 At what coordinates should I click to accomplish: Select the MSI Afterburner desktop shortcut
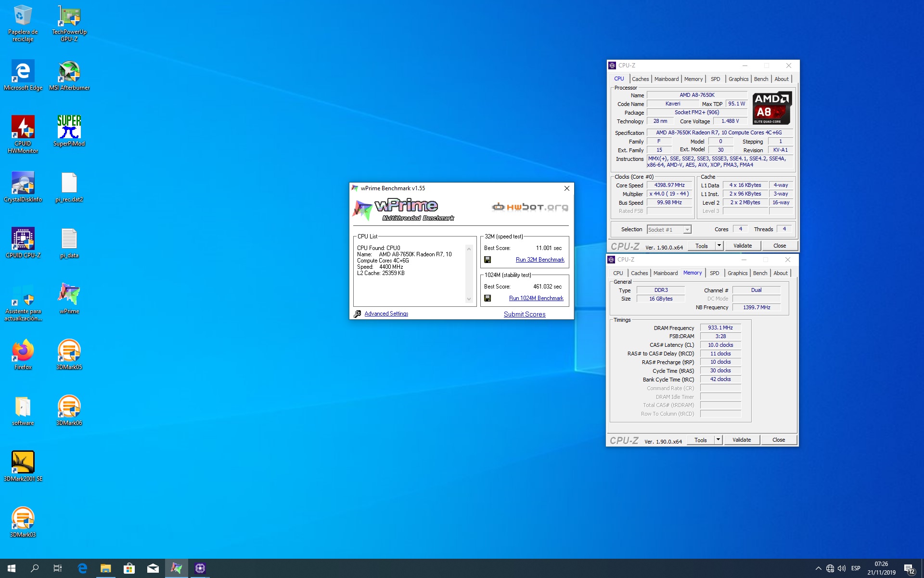coord(69,76)
